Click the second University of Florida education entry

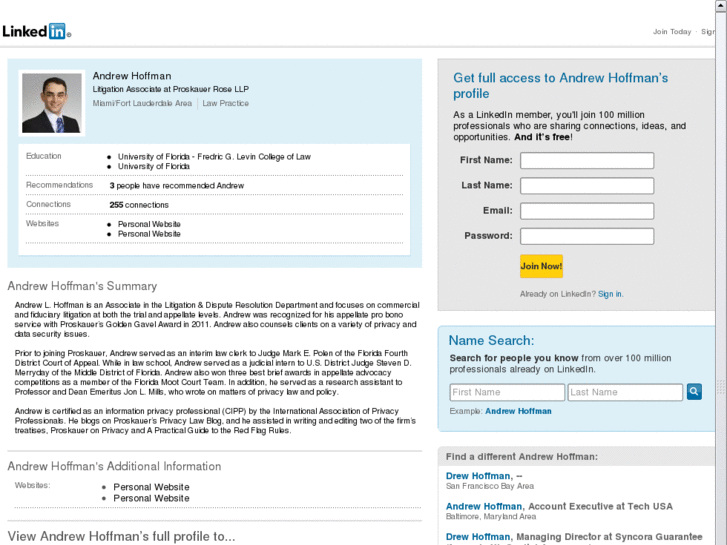pyautogui.click(x=153, y=167)
